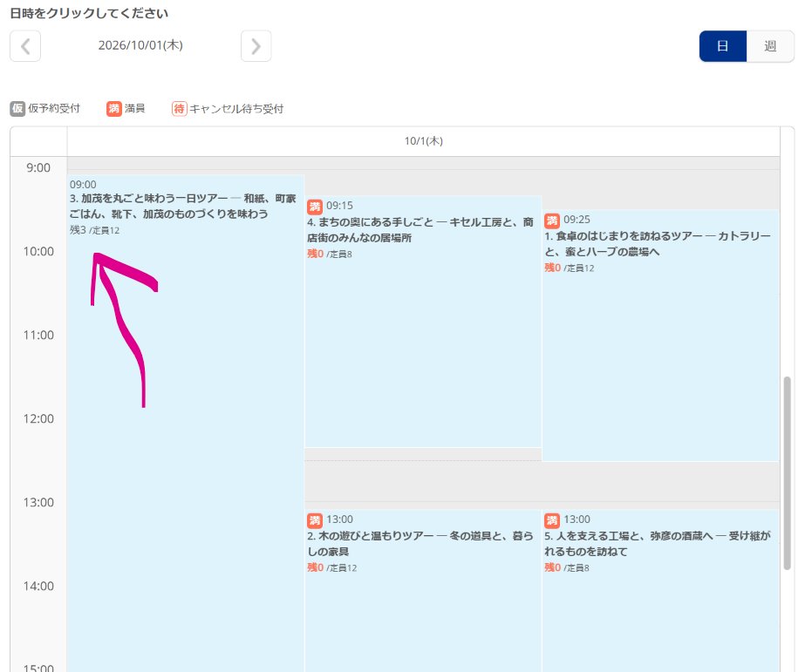812x672 pixels.
Task: Click the 待 legend icon for キャンセル待ち受付
Action: click(x=179, y=108)
